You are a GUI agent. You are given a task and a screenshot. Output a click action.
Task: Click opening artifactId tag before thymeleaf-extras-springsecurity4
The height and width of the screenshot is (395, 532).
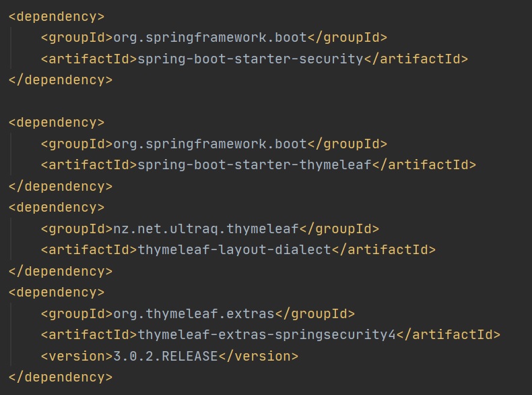[89, 335]
